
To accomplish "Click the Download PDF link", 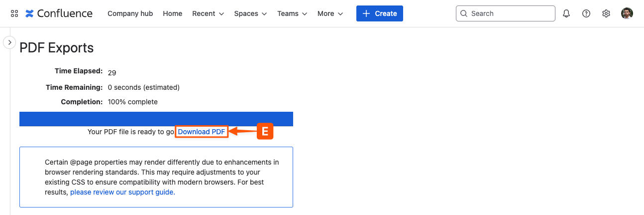I will [x=202, y=132].
